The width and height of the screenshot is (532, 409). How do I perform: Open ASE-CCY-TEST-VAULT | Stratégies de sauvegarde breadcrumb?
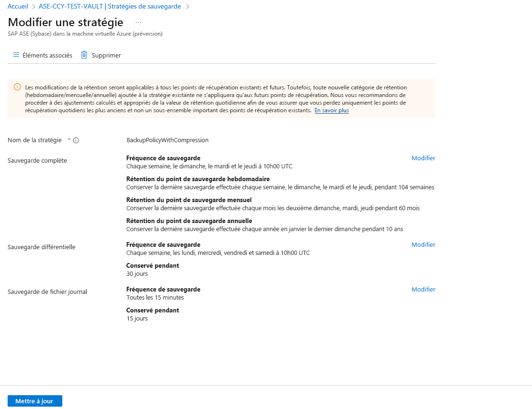coord(110,6)
